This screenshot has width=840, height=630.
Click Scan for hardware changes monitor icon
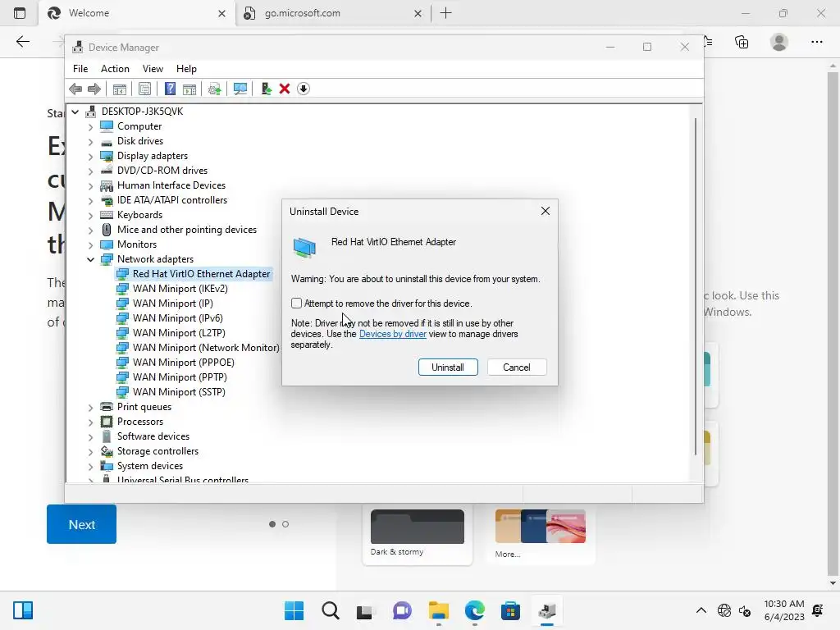tap(240, 89)
